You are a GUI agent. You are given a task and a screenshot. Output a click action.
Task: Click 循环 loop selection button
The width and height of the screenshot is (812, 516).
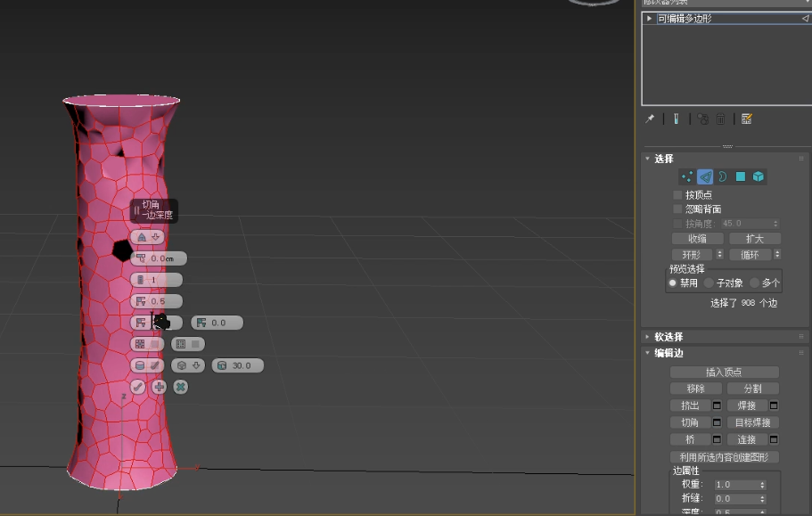tap(750, 255)
